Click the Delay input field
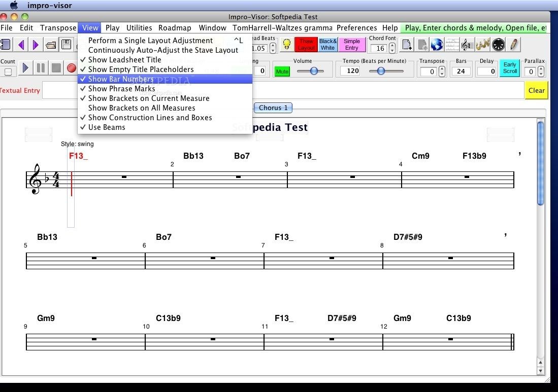This screenshot has height=392, width=558. (487, 72)
